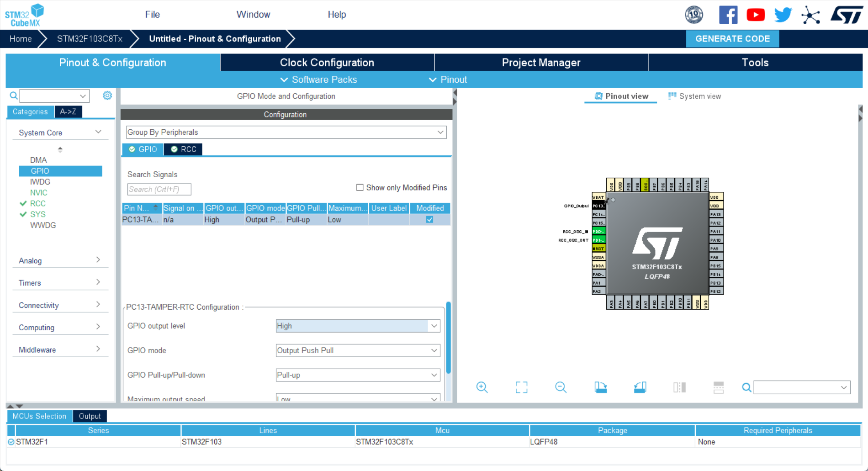The width and height of the screenshot is (868, 471).
Task: Click the VBAT pin on the chip
Action: (x=599, y=197)
